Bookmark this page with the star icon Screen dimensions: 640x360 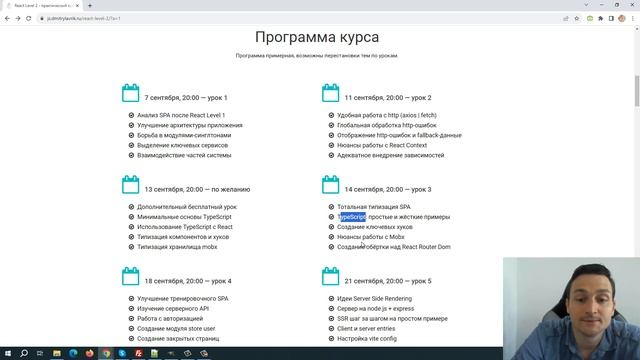[577, 18]
